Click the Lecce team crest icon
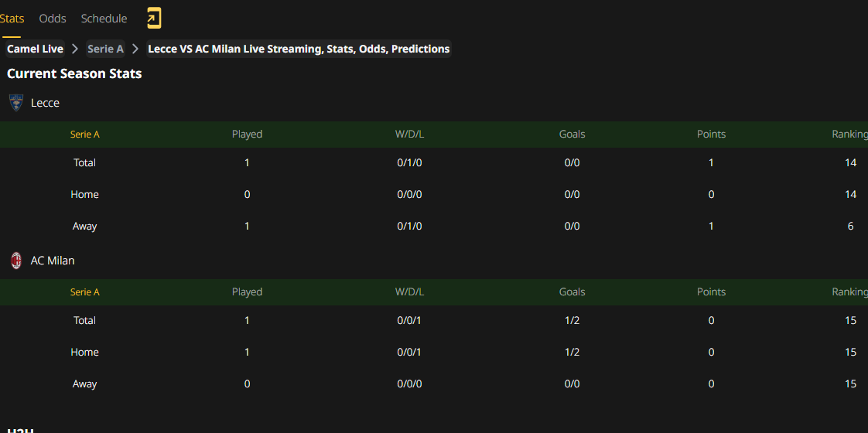This screenshot has height=433, width=868. coord(16,103)
